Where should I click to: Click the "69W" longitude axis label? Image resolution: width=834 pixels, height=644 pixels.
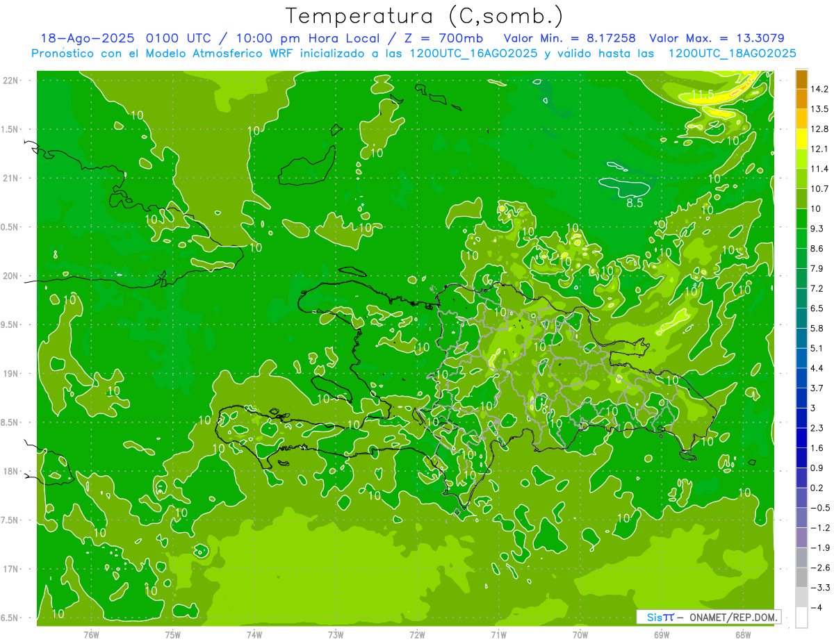click(662, 634)
